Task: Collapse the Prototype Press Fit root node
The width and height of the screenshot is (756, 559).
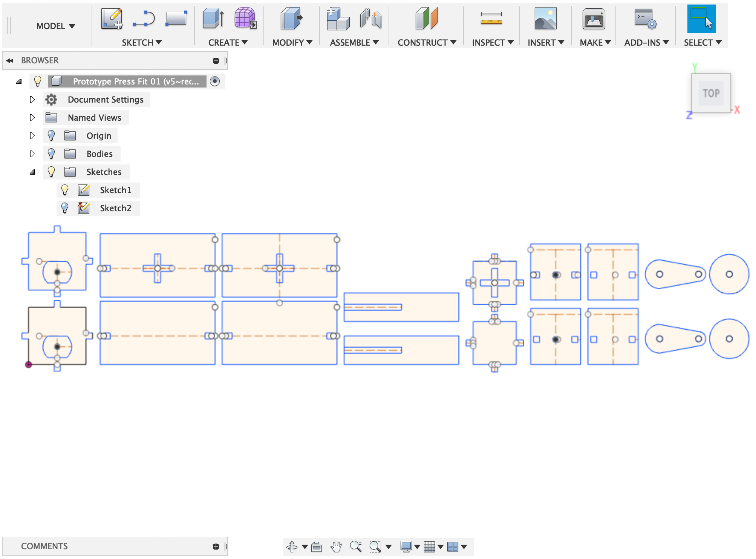Action: click(x=19, y=81)
